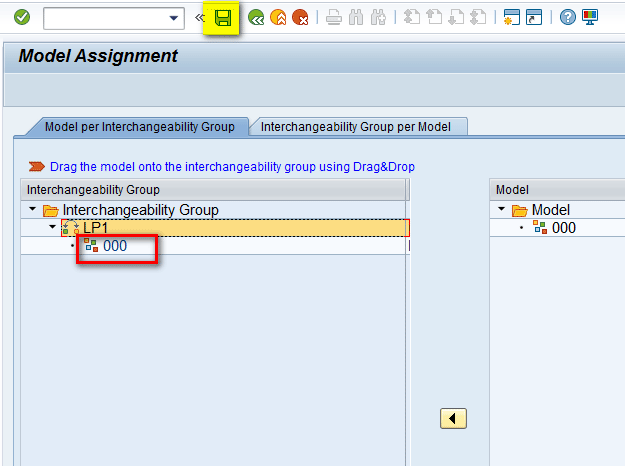Image resolution: width=625 pixels, height=466 pixels.
Task: Click the yellow Exit icon
Action: click(x=278, y=18)
